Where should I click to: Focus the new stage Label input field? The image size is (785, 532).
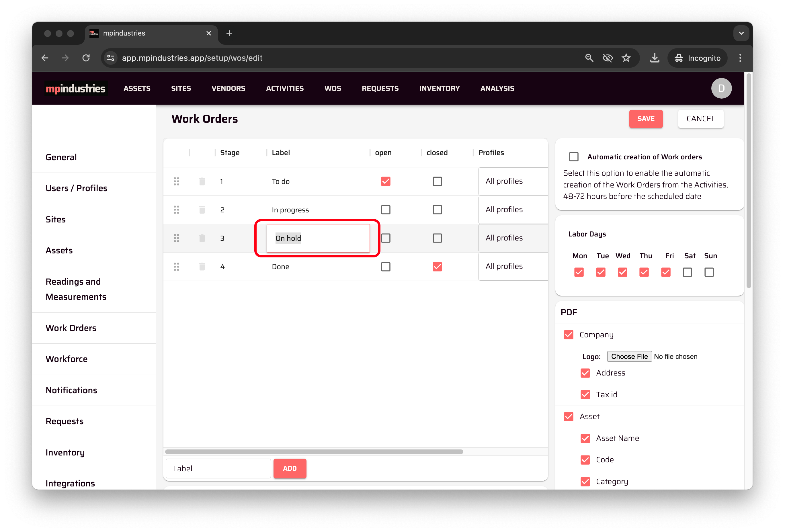click(x=218, y=468)
